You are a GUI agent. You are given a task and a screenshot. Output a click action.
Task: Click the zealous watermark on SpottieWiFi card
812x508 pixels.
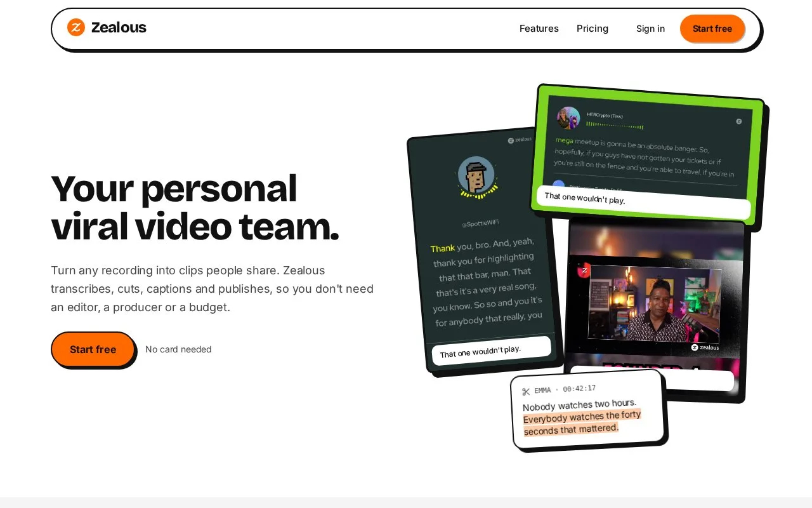pyautogui.click(x=520, y=140)
